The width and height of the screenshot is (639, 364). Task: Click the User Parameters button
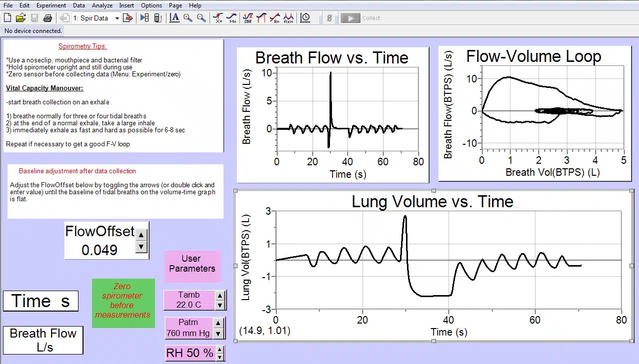pyautogui.click(x=192, y=263)
